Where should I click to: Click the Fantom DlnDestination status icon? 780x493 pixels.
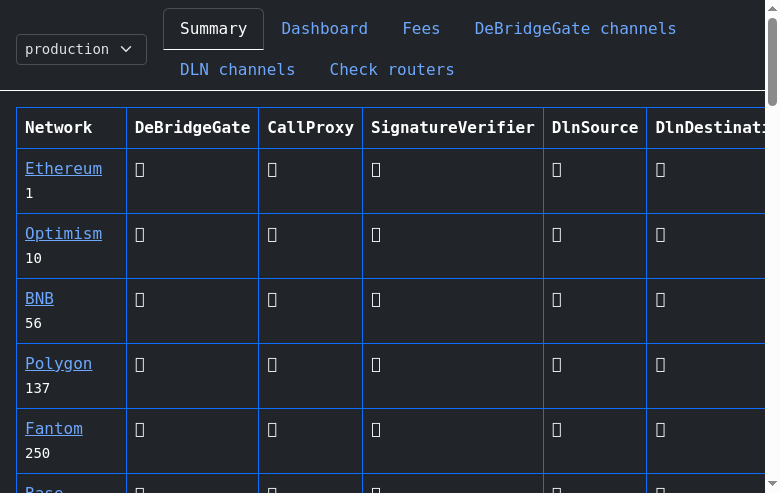660,430
